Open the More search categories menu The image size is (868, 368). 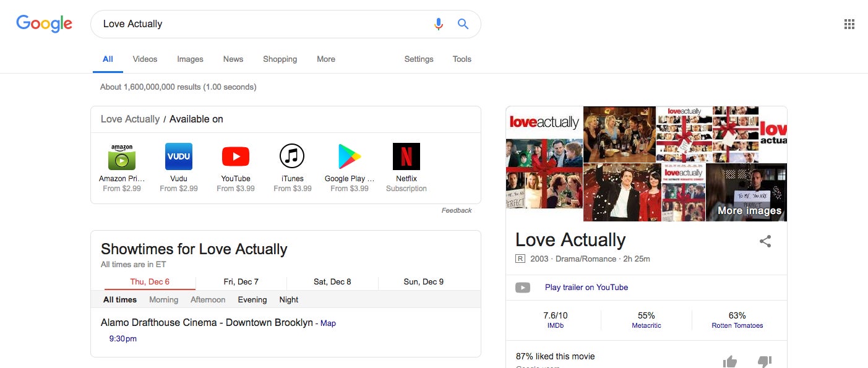pyautogui.click(x=326, y=59)
